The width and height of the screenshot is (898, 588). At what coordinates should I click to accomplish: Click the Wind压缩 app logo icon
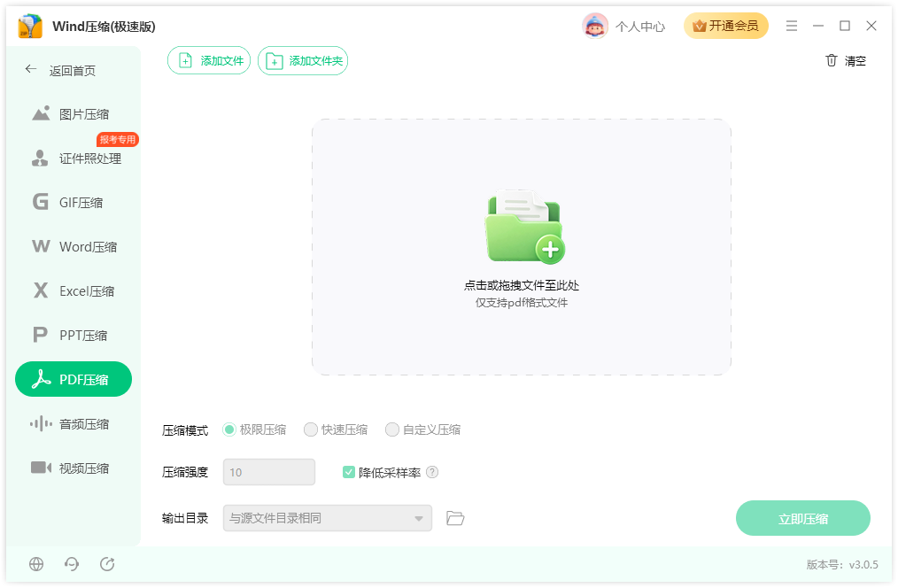click(x=30, y=27)
